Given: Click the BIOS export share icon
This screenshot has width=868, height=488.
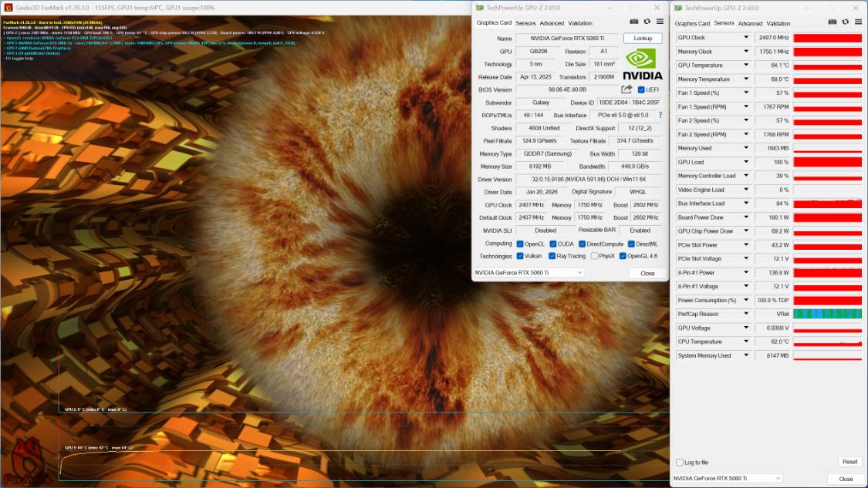Looking at the screenshot, I should point(627,89).
